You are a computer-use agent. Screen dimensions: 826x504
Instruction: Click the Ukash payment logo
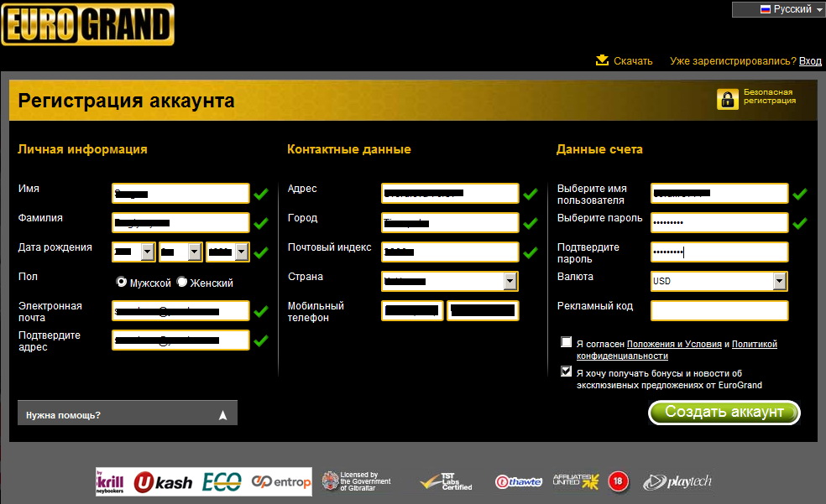(164, 482)
